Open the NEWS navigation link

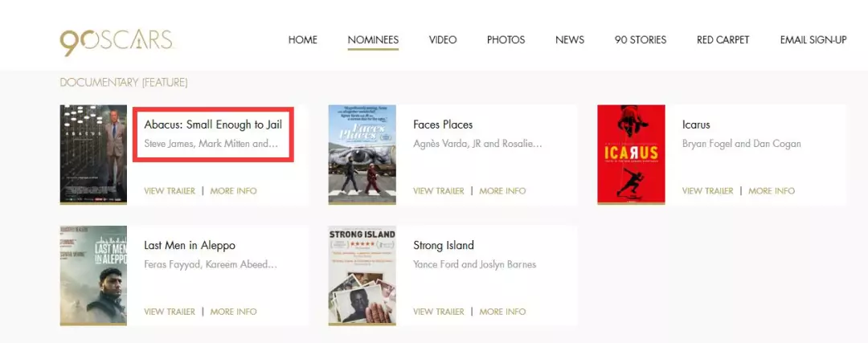click(x=570, y=40)
